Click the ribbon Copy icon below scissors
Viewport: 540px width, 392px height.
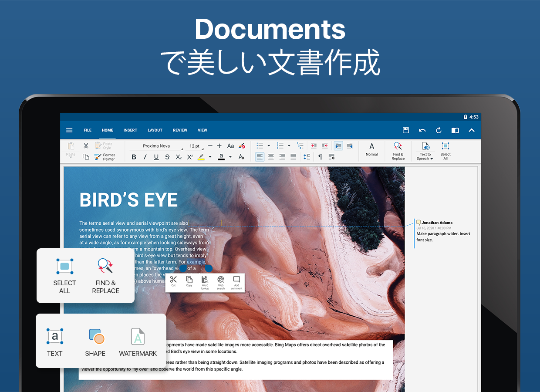[x=86, y=157]
